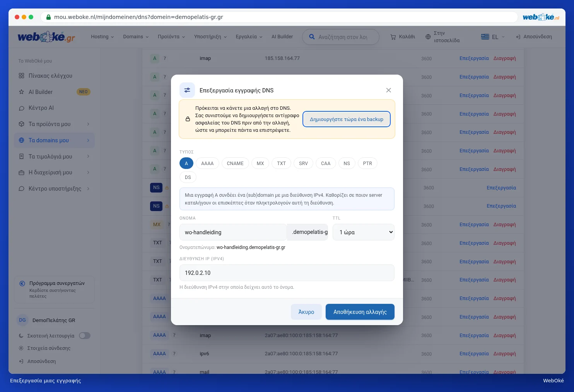Open the Domains menu
The height and width of the screenshot is (392, 574).
click(136, 37)
